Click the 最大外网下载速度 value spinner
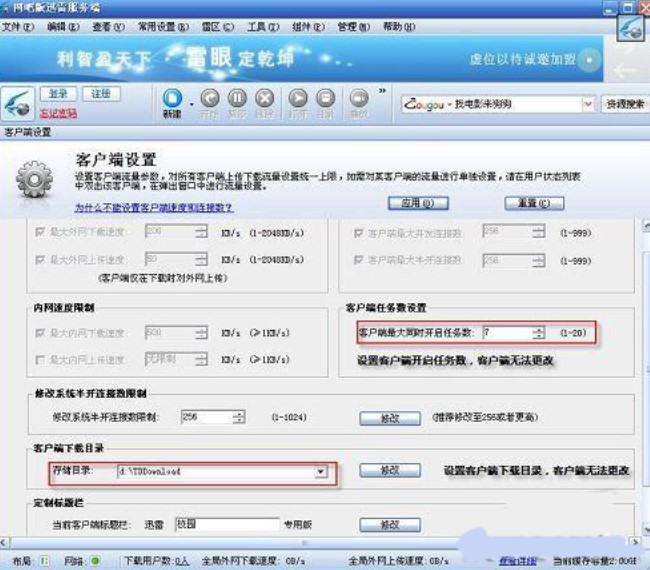 201,231
